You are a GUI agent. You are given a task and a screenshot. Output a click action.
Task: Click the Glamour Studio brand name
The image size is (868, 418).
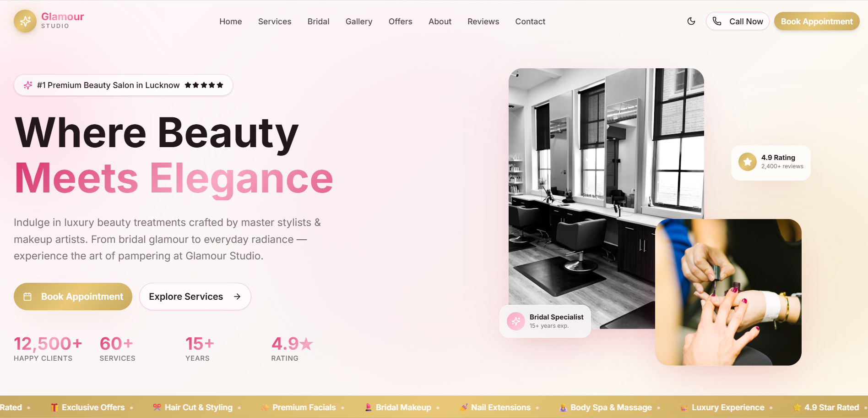(63, 21)
